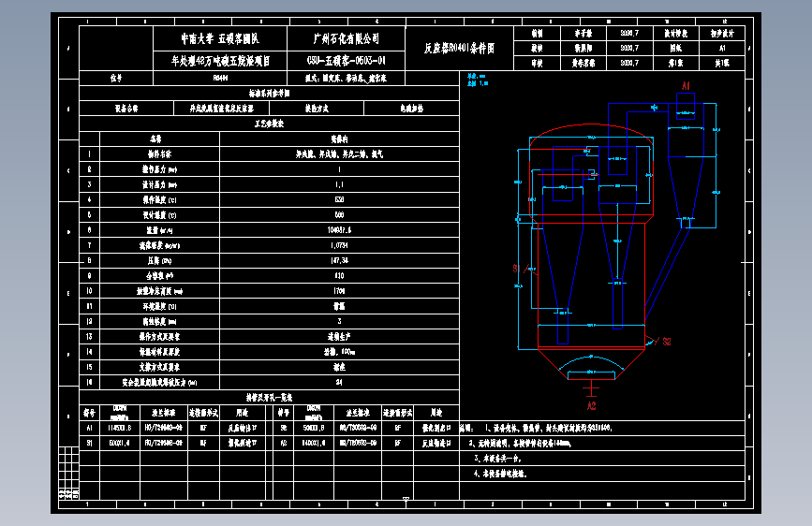Select note 3 about 本设备共一台
This screenshot has width=812, height=526.
tap(497, 459)
